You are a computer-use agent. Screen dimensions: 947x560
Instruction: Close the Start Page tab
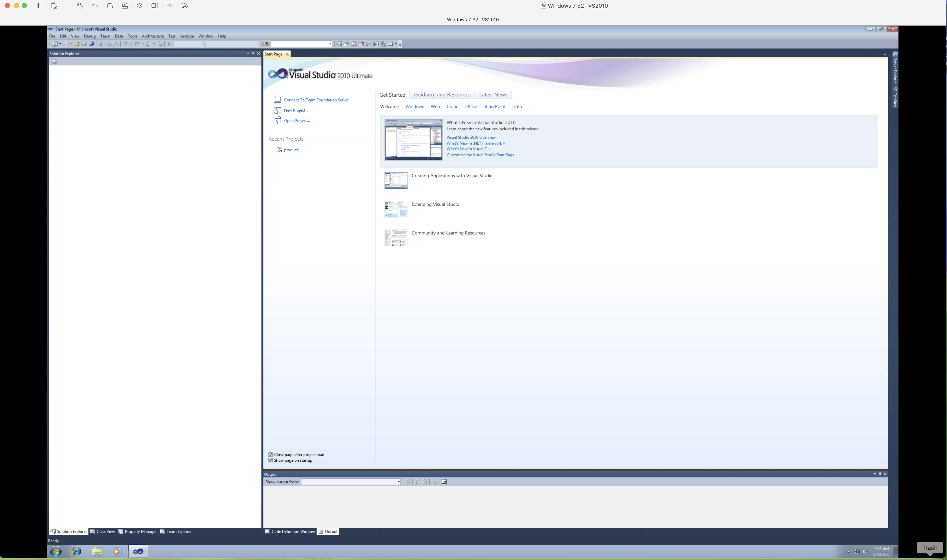point(287,54)
